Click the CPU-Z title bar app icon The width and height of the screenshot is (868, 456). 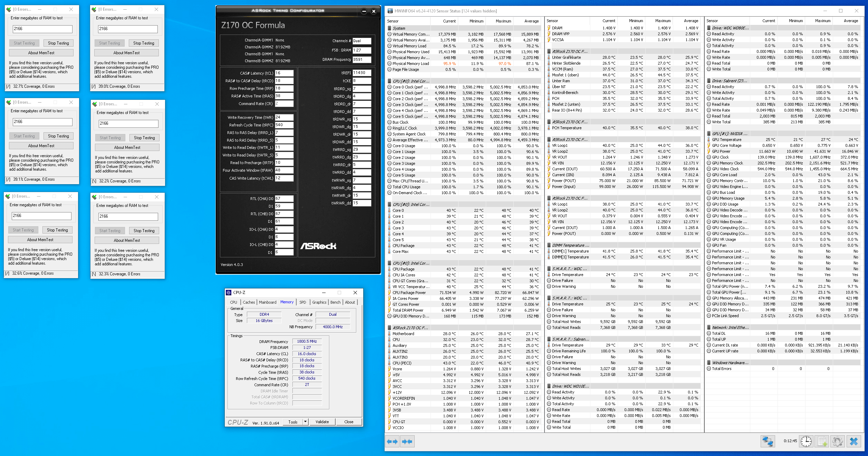[229, 293]
